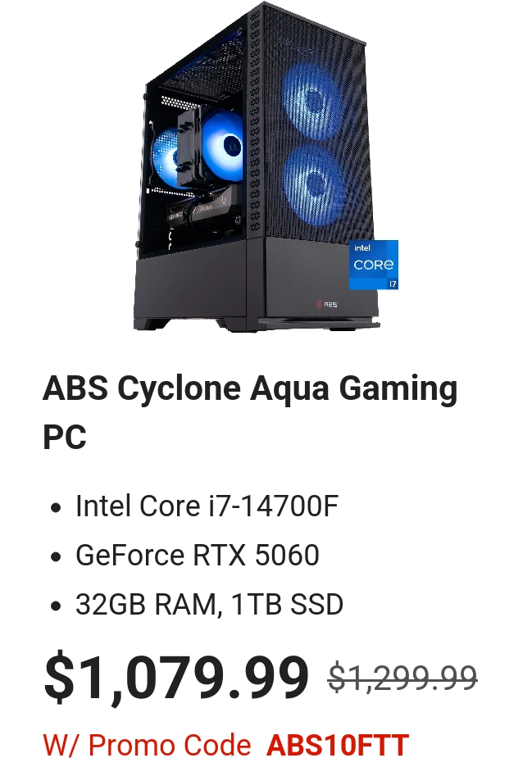Viewport: 532px width, 767px height.
Task: Select the $1,079.99 sale price
Action: coord(176,678)
